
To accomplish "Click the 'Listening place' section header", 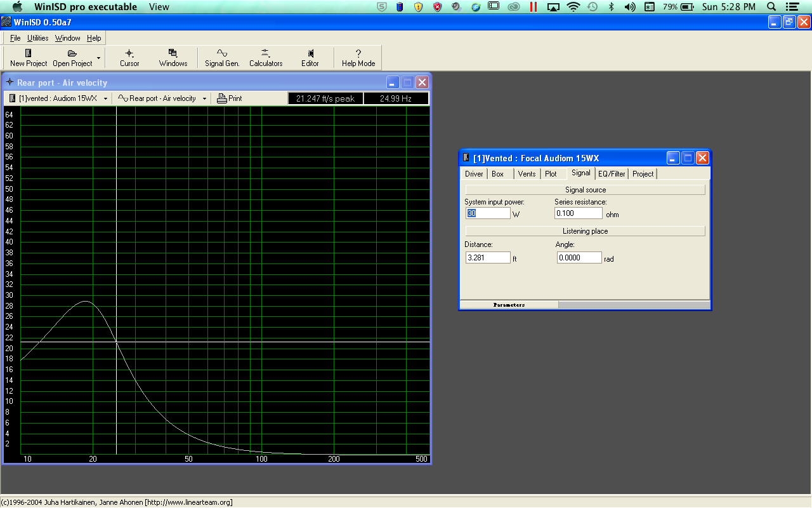I will (586, 231).
